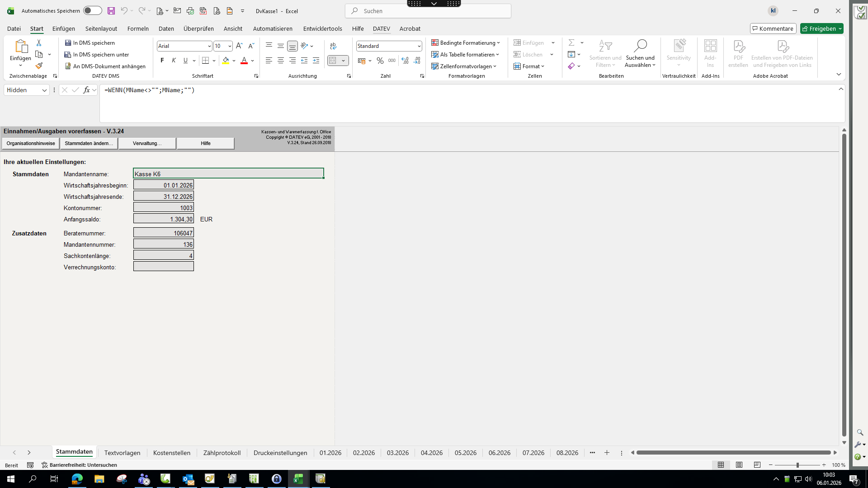Click the Format Painter brush icon
Image resolution: width=868 pixels, height=488 pixels.
39,66
